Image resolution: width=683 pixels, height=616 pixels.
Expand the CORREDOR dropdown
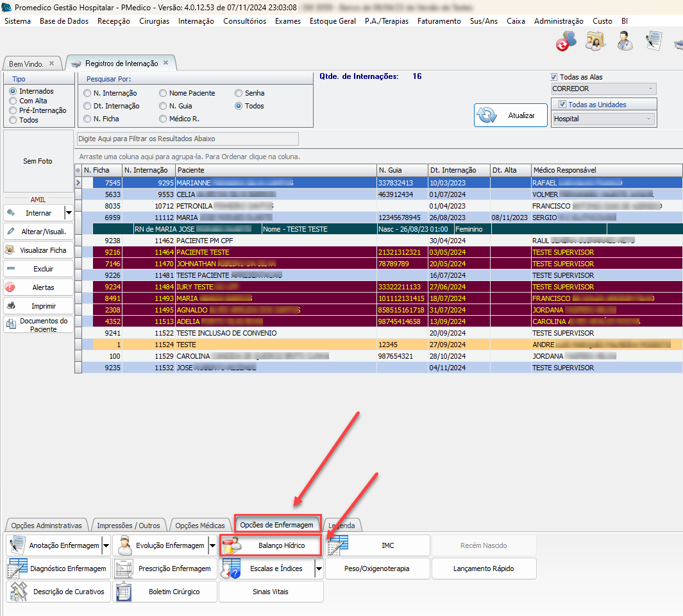point(650,89)
